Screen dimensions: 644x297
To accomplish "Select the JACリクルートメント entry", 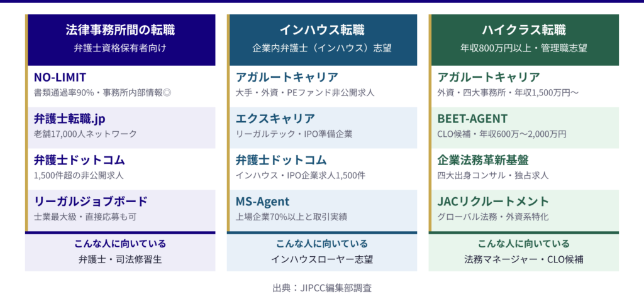I will click(493, 202).
